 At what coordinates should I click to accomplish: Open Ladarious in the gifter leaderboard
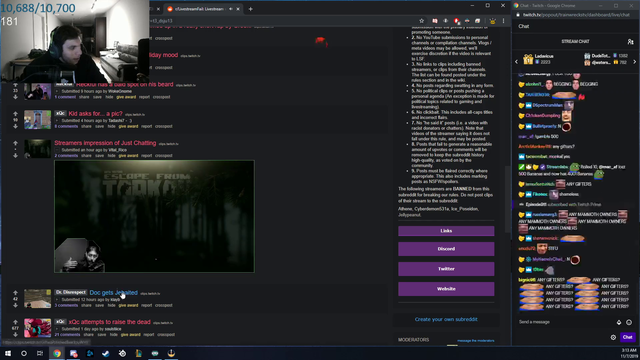[544, 56]
